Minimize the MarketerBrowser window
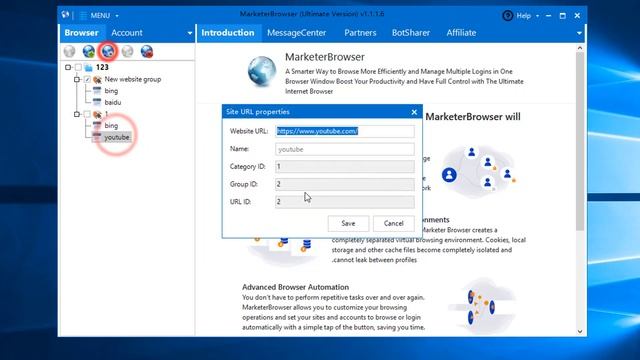 549,16
